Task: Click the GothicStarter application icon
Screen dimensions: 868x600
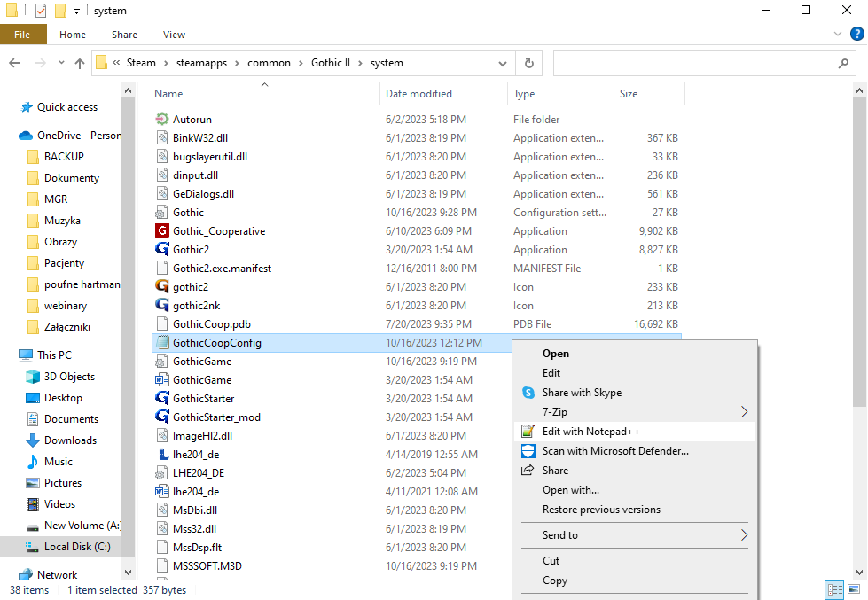Action: point(161,399)
